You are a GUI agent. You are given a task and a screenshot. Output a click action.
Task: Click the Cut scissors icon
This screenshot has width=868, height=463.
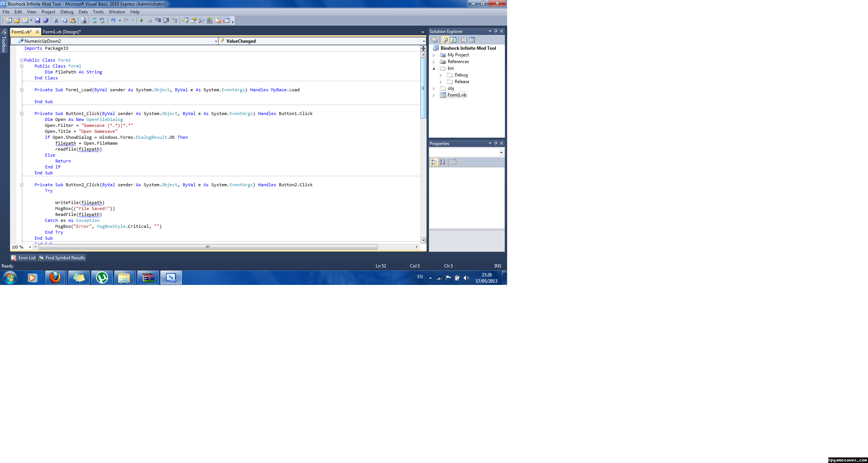point(56,20)
